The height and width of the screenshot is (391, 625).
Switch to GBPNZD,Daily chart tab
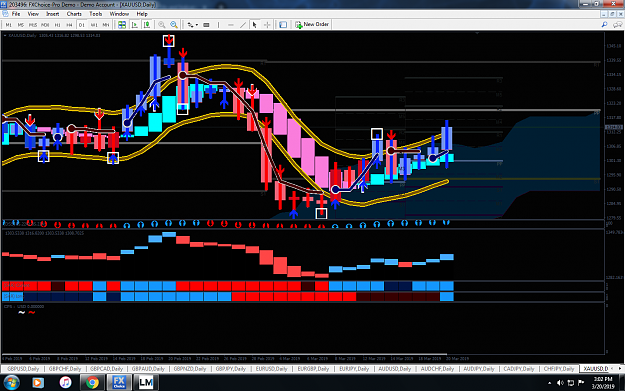tap(190, 369)
